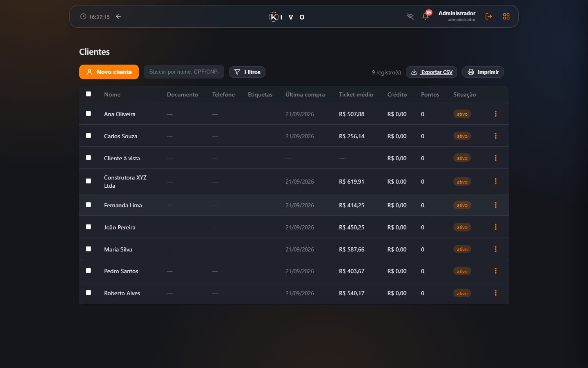
Task: Click the Administrador user profile
Action: click(x=457, y=16)
